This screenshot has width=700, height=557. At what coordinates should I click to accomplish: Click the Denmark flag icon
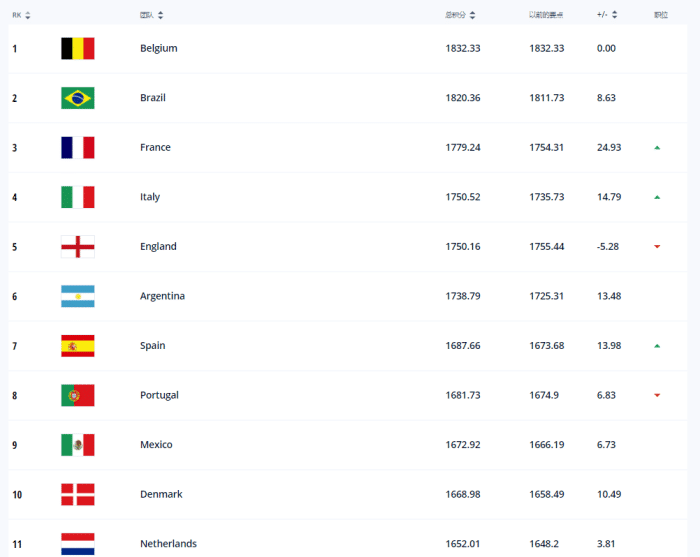tap(77, 494)
